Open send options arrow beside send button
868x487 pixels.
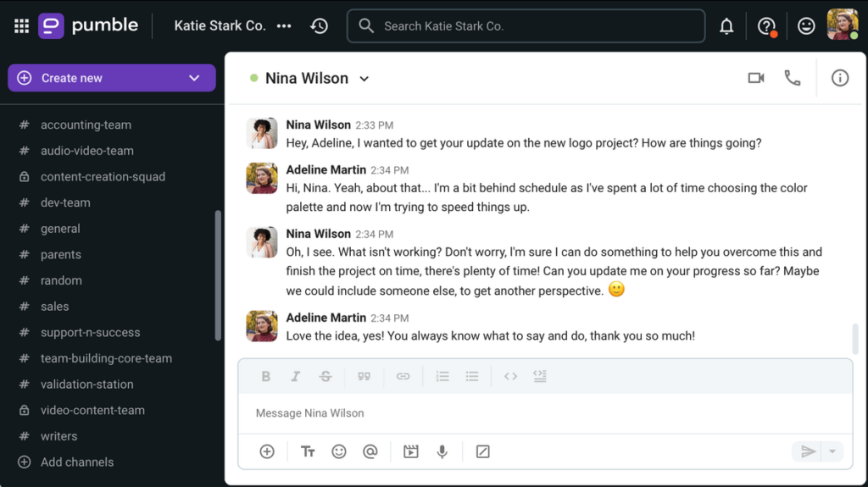click(x=832, y=451)
